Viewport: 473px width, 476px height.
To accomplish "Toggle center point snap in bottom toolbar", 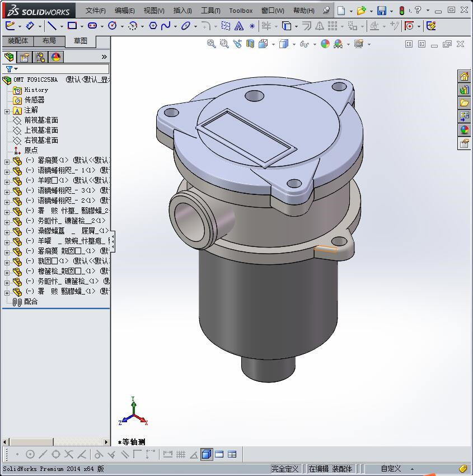I will pyautogui.click(x=30, y=454).
